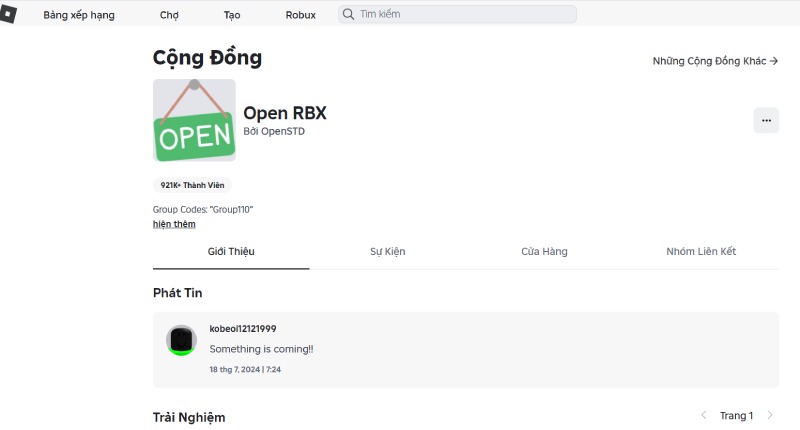Open the Tạo create menu item
800x430 pixels.
coord(232,15)
